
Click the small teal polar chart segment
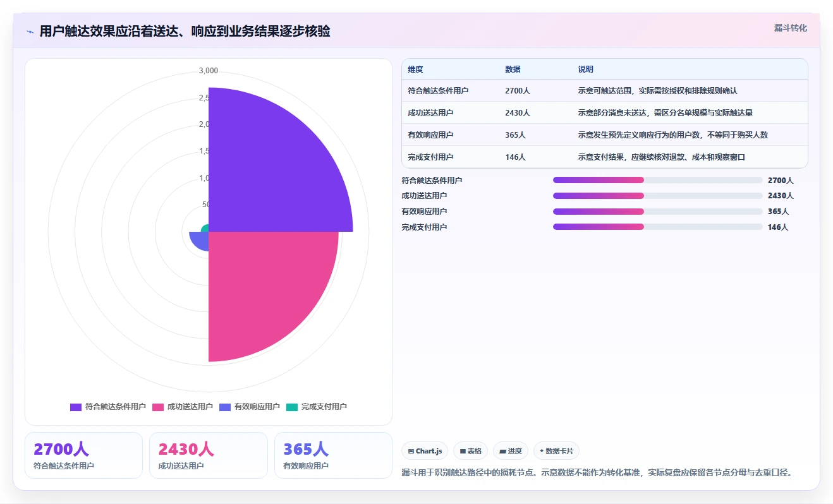[x=205, y=229]
